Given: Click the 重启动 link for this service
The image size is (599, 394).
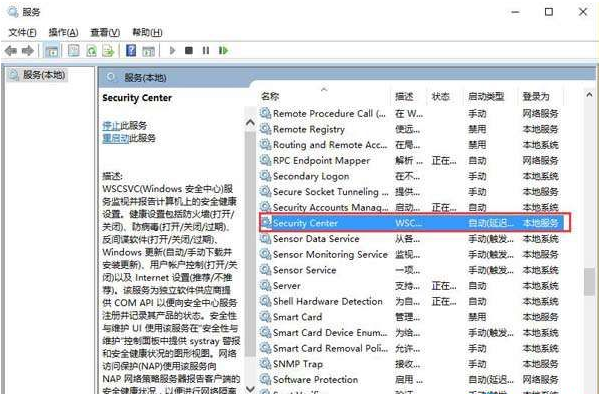Looking at the screenshot, I should 116,138.
